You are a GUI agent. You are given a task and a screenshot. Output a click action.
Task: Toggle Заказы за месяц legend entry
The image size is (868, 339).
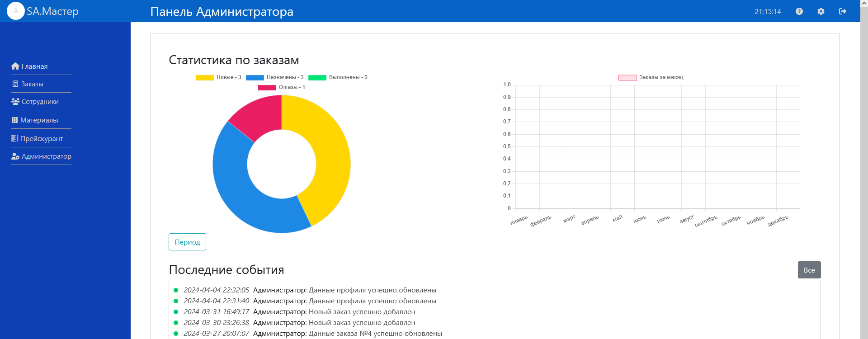point(651,77)
